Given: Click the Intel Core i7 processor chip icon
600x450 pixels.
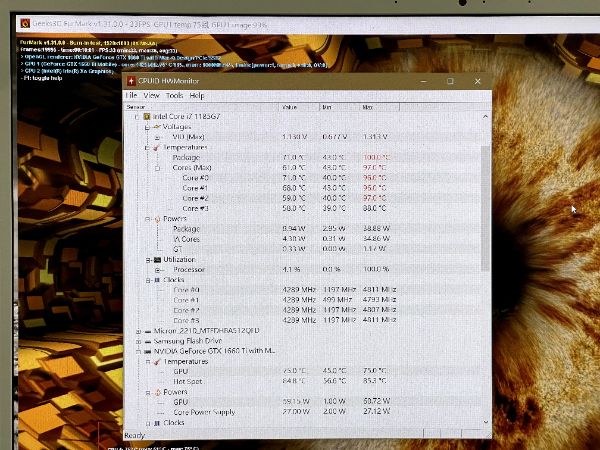Looking at the screenshot, I should coord(146,116).
